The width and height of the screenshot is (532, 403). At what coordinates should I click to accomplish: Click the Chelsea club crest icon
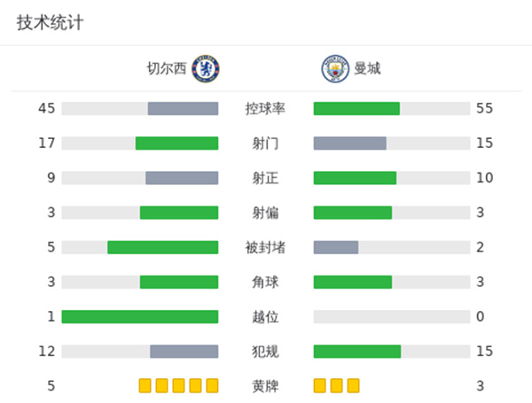pyautogui.click(x=206, y=68)
